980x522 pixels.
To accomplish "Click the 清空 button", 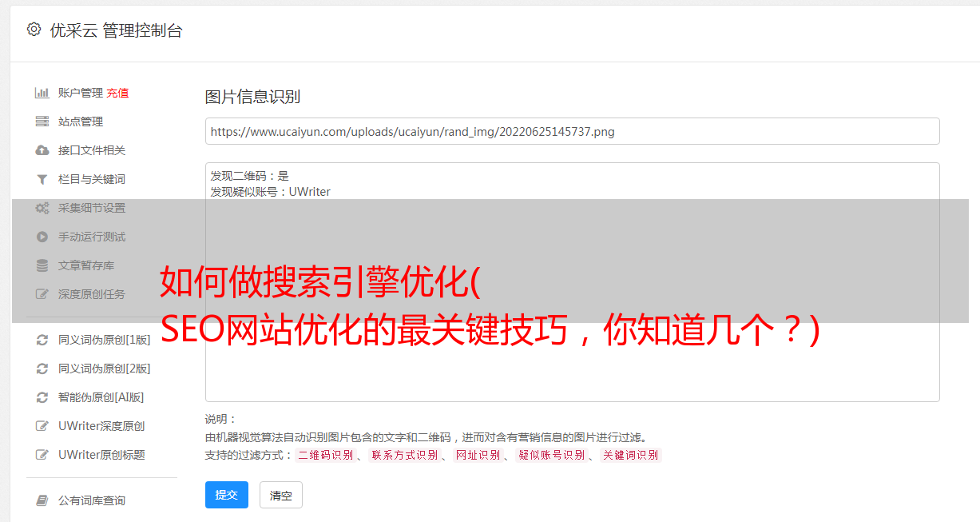I will click(281, 495).
